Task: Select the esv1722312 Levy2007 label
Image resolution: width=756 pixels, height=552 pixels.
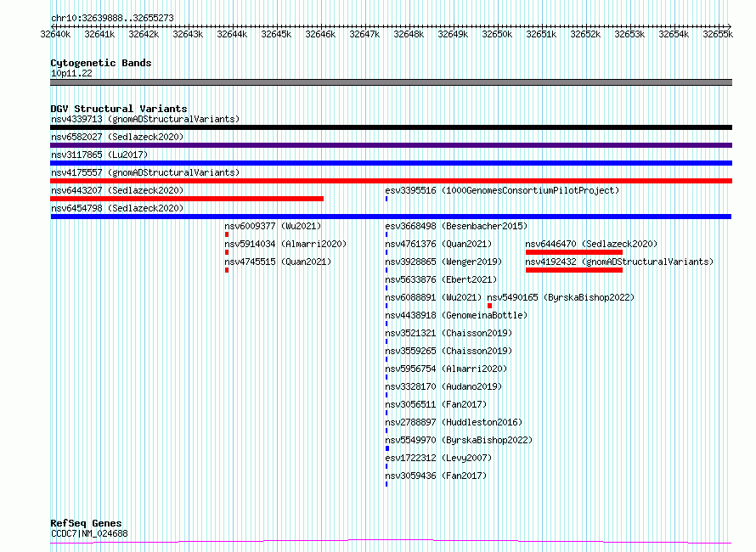Action: click(x=438, y=458)
